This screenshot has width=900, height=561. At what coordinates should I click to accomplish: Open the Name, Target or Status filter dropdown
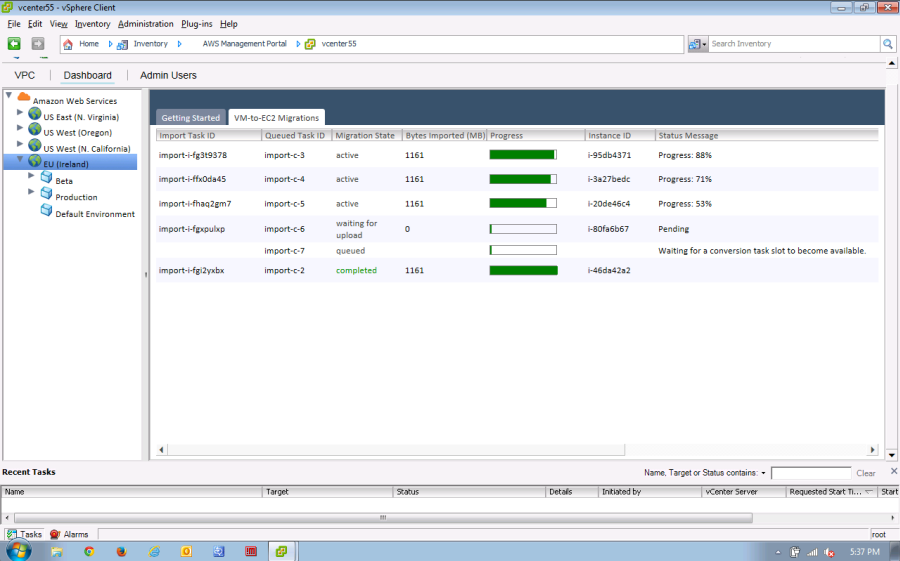point(763,473)
